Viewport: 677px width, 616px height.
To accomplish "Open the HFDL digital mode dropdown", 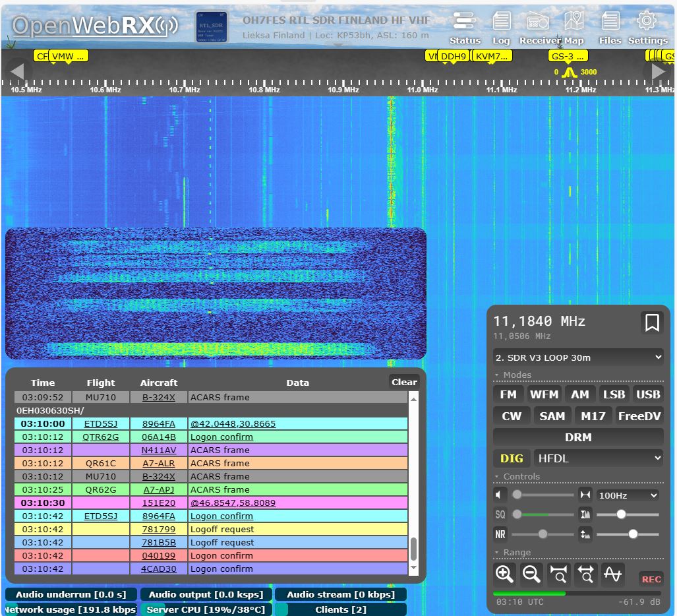I will [599, 458].
